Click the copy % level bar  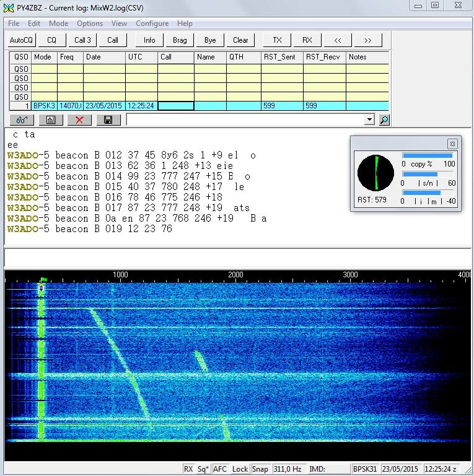428,156
